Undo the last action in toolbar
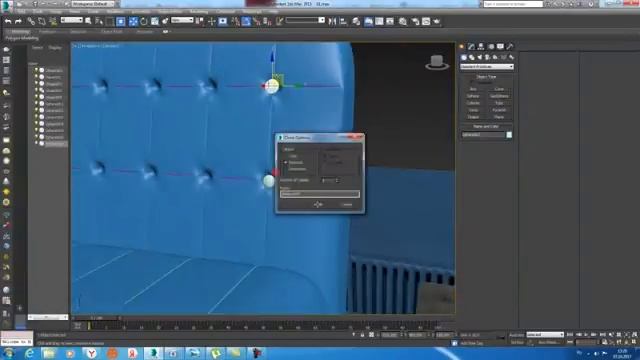The width and height of the screenshot is (640, 360). pyautogui.click(x=8, y=21)
